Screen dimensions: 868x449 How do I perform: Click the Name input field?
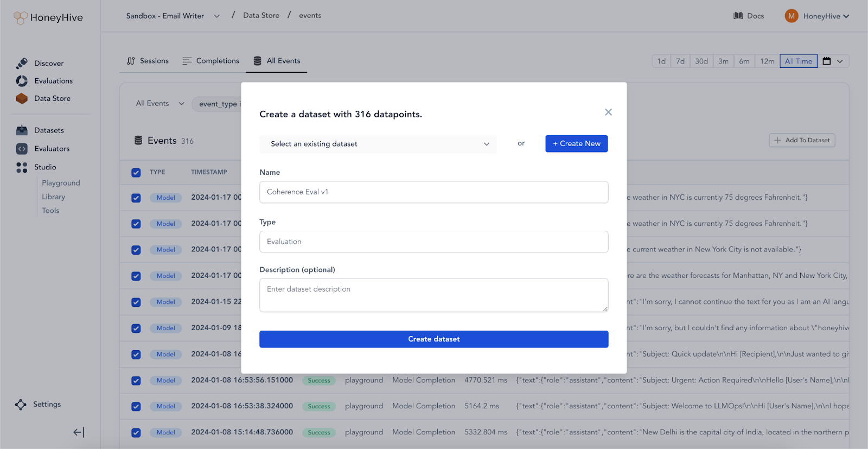click(434, 192)
